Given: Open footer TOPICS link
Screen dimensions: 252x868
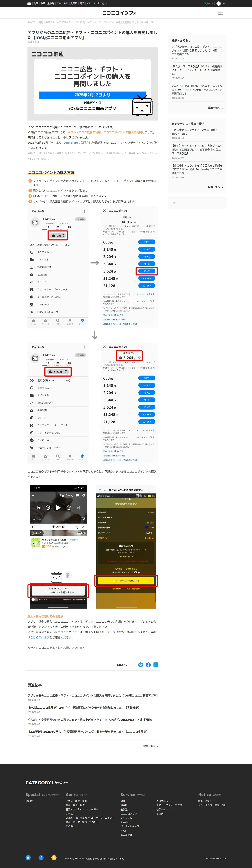Looking at the screenshot, I should coord(30,801).
